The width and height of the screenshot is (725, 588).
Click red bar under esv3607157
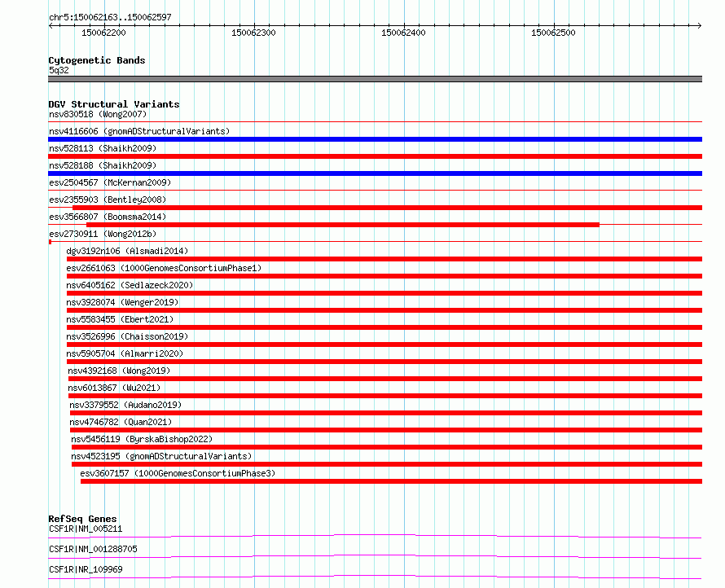tap(391, 481)
